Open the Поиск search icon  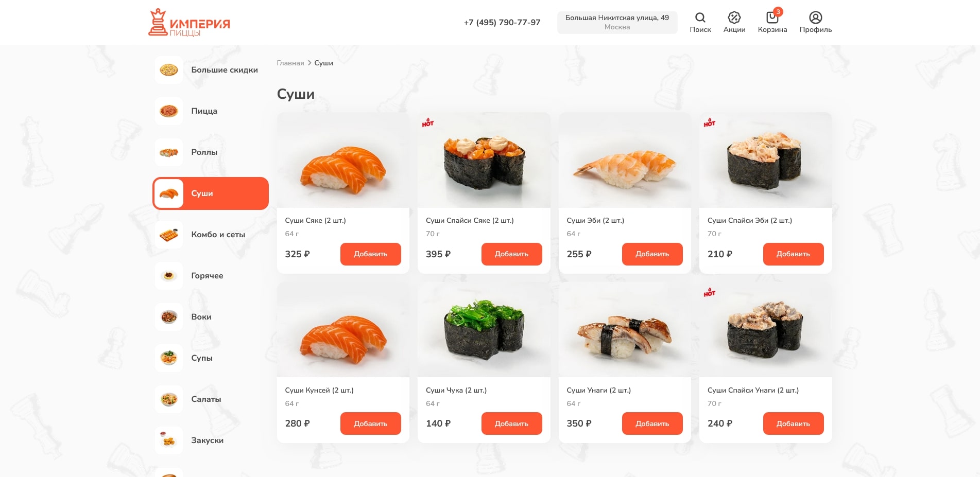(700, 17)
